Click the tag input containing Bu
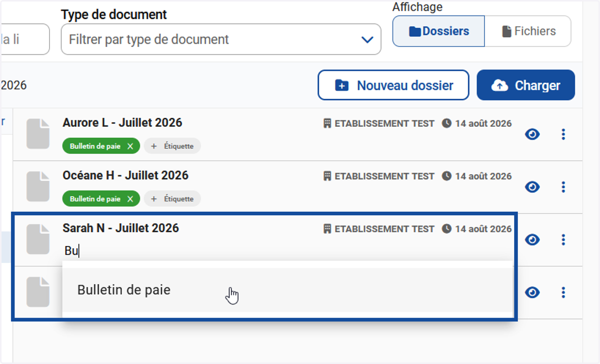This screenshot has height=364, width=600. 287,251
